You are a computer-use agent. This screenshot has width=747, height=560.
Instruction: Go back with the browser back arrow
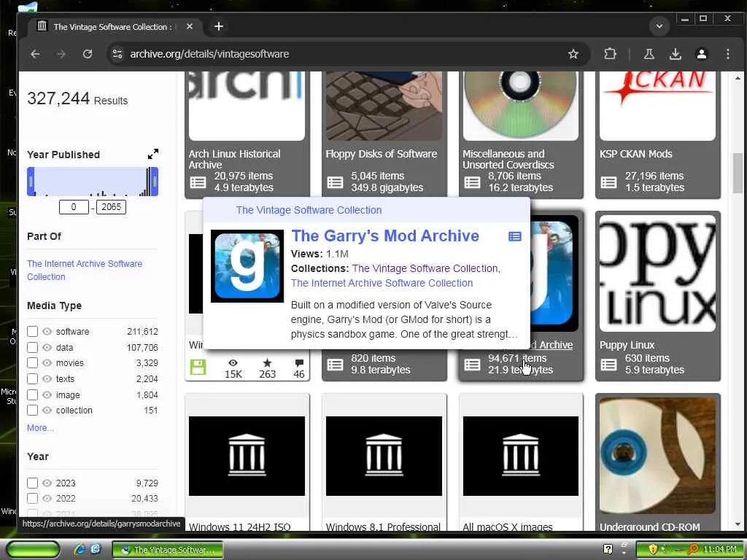tap(35, 54)
